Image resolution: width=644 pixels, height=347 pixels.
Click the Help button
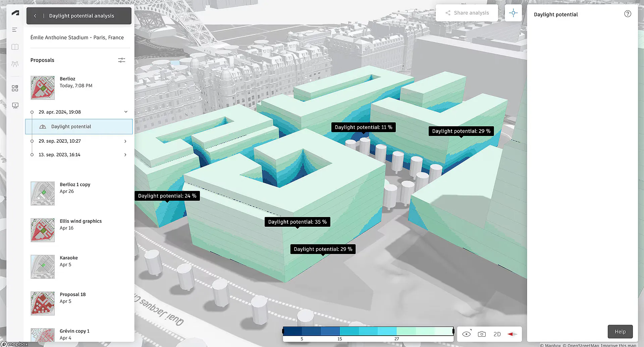[x=620, y=331]
